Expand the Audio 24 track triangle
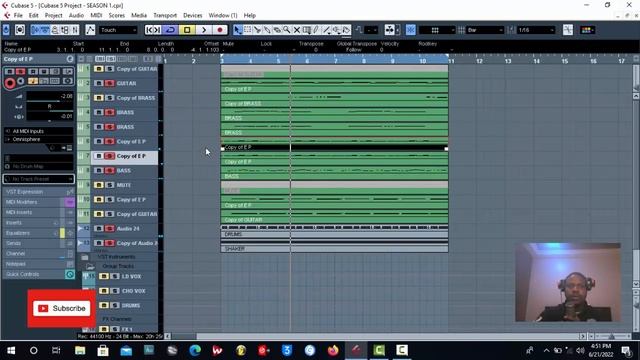Viewport: 640px width, 360px height. [80, 229]
